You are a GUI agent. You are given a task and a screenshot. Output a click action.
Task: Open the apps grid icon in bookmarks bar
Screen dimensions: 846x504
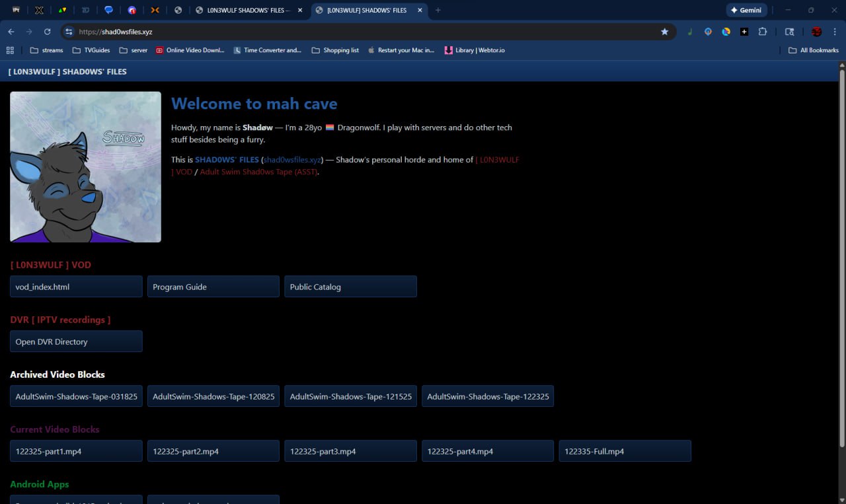[10, 50]
